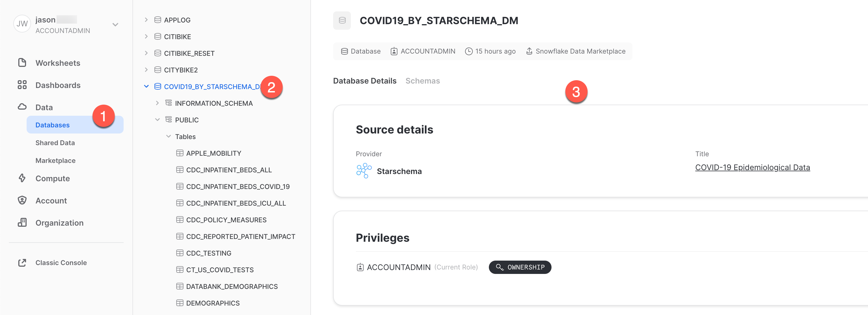Open the user account menu chevron
This screenshot has height=315, width=868.
[x=115, y=24]
